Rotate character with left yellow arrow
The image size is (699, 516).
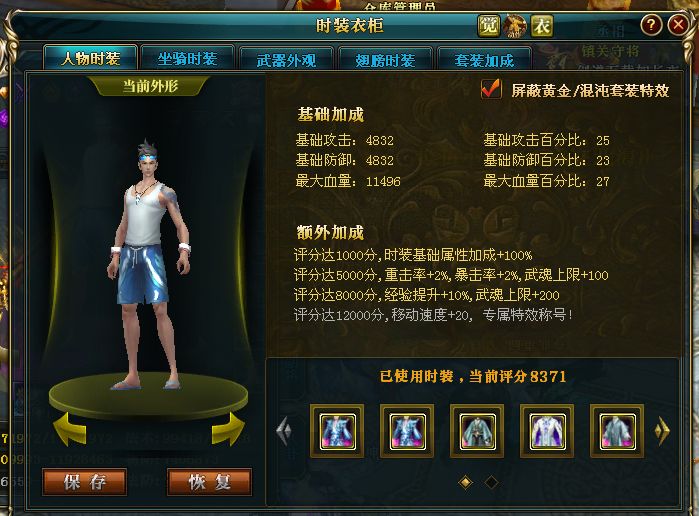pyautogui.click(x=70, y=429)
